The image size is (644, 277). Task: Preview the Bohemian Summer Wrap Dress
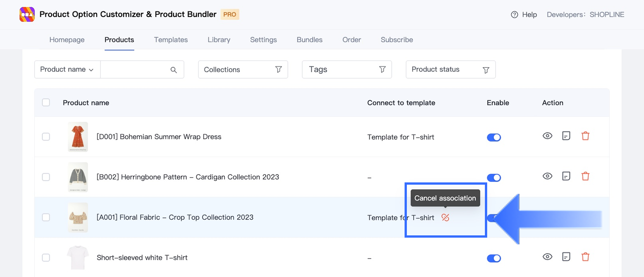(x=547, y=136)
